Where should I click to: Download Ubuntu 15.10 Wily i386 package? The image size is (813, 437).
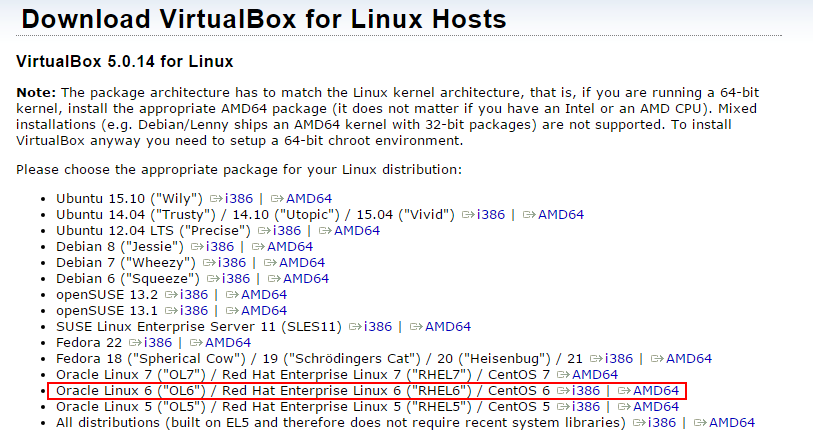coord(239,199)
